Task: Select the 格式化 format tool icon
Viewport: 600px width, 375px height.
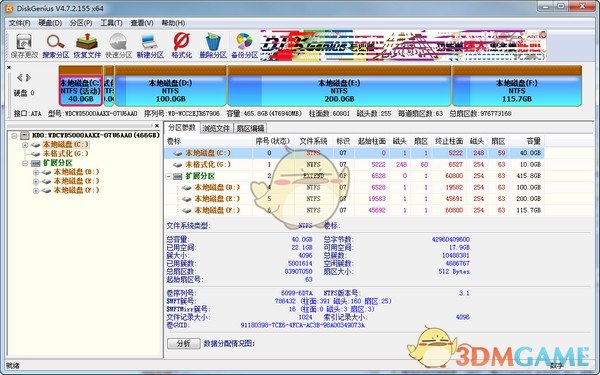Action: point(181,46)
